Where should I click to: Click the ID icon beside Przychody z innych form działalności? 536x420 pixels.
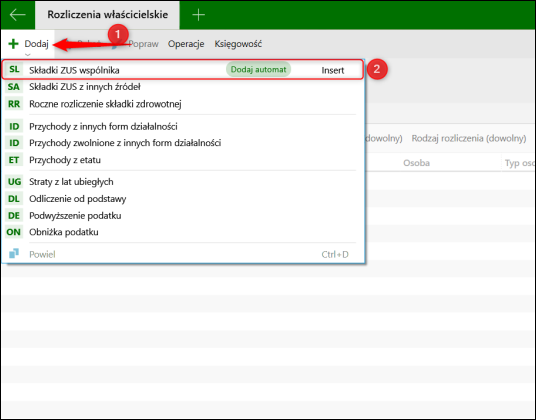pos(14,126)
